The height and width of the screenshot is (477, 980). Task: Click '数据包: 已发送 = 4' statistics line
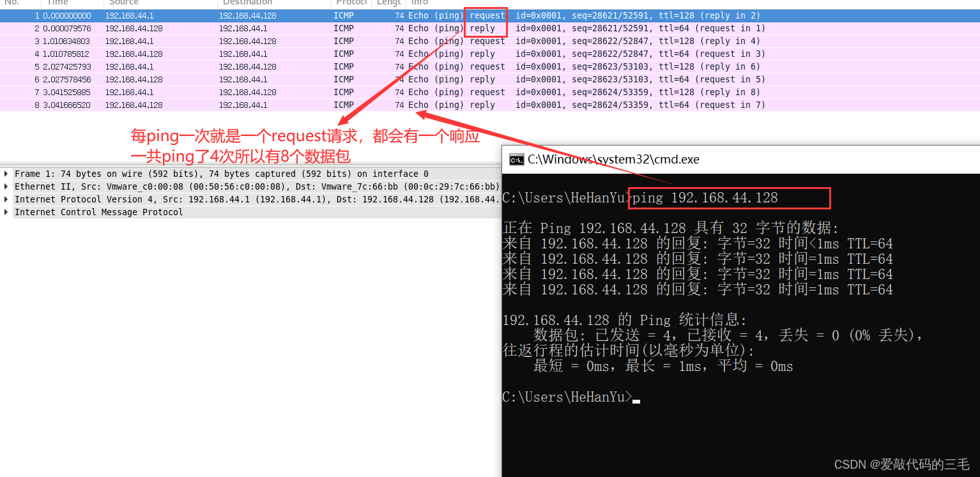click(x=728, y=335)
